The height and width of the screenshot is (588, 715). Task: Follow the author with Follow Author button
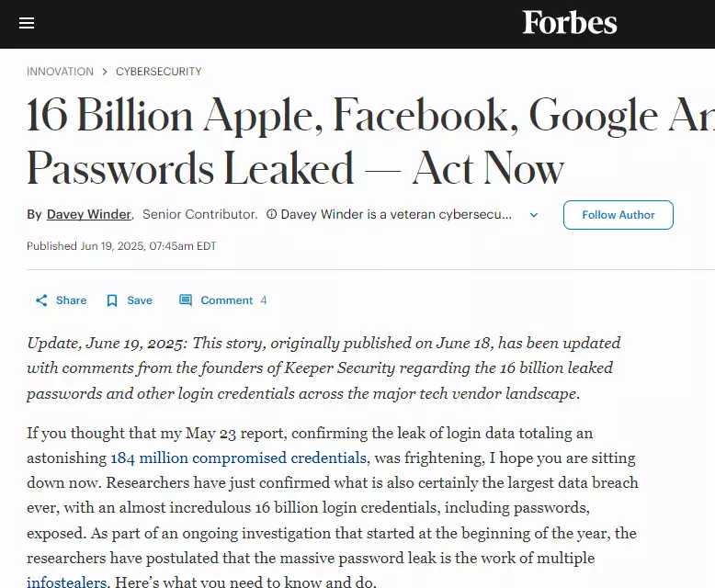tap(618, 215)
